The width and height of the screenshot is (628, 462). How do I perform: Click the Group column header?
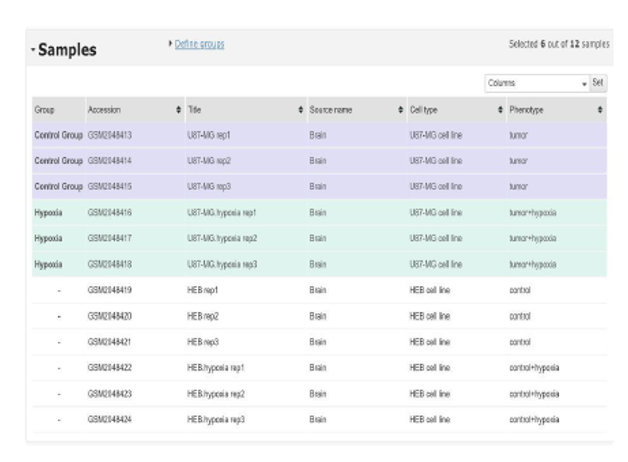click(45, 108)
